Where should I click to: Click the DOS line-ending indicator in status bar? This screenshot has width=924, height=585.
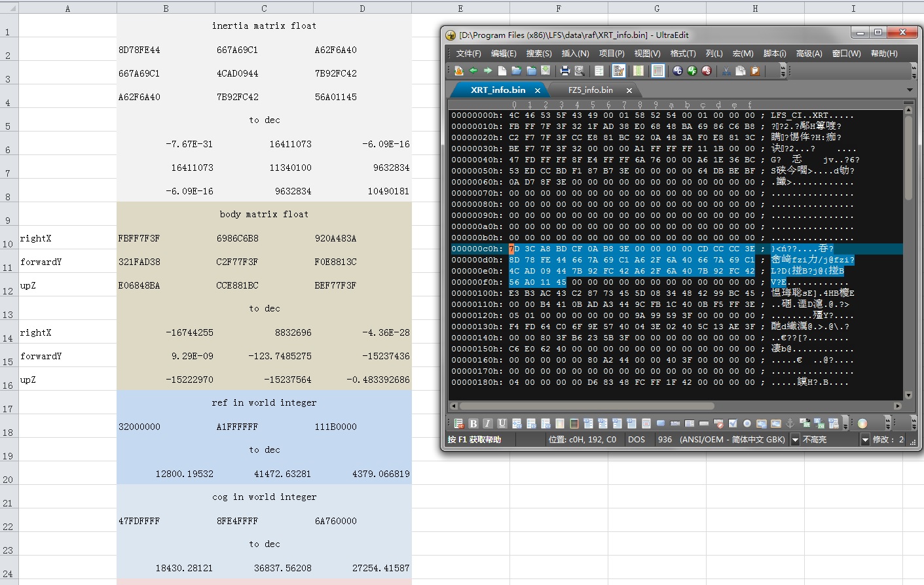coord(637,440)
